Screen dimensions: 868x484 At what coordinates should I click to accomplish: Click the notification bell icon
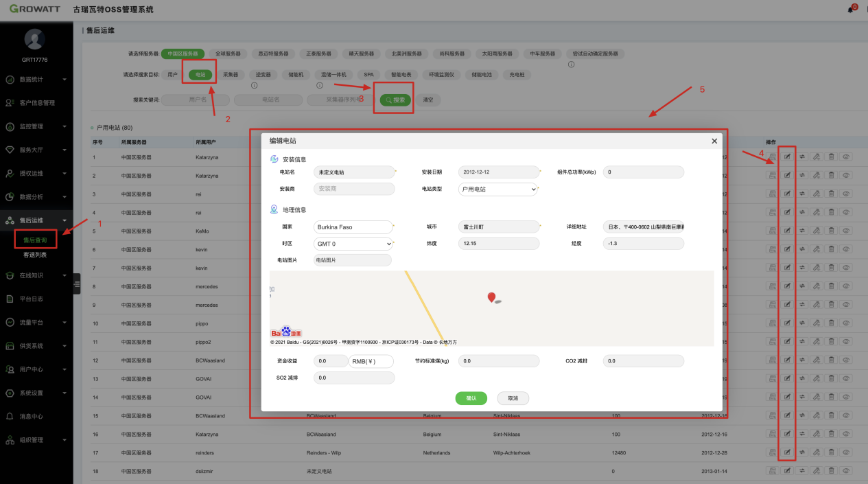point(851,10)
